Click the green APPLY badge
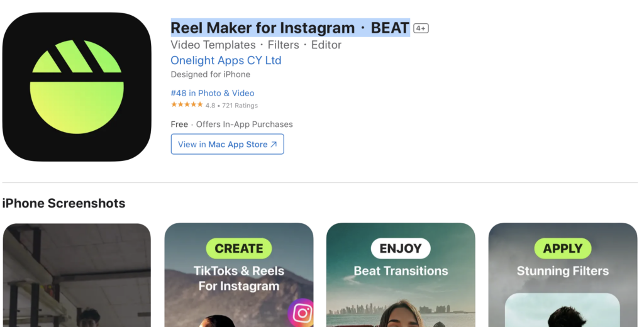The height and width of the screenshot is (327, 644). (563, 248)
